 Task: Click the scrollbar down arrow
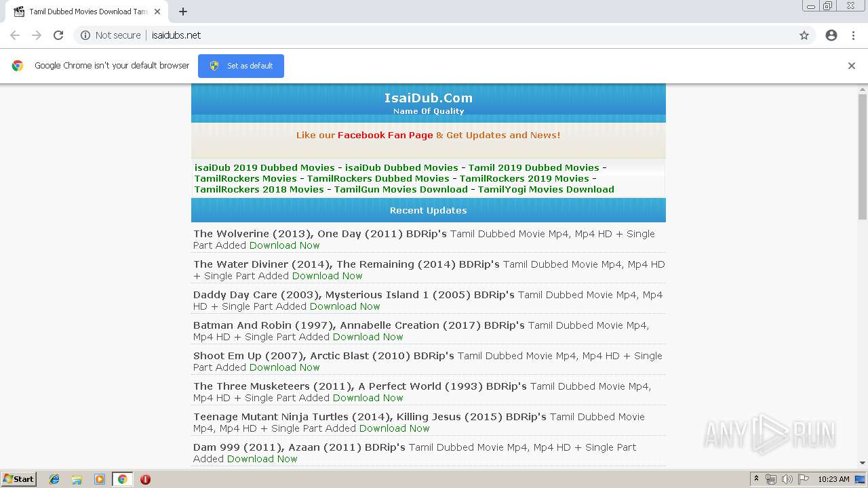[863, 463]
